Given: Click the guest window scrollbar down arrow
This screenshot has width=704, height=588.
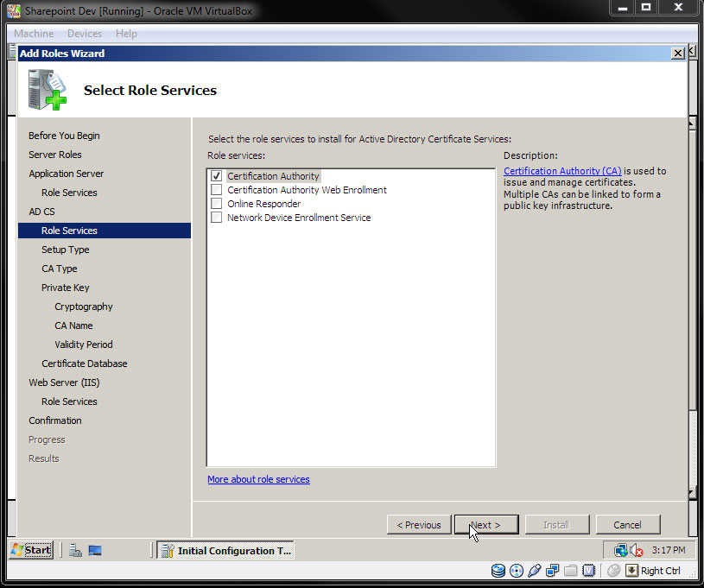Looking at the screenshot, I should coord(692,493).
